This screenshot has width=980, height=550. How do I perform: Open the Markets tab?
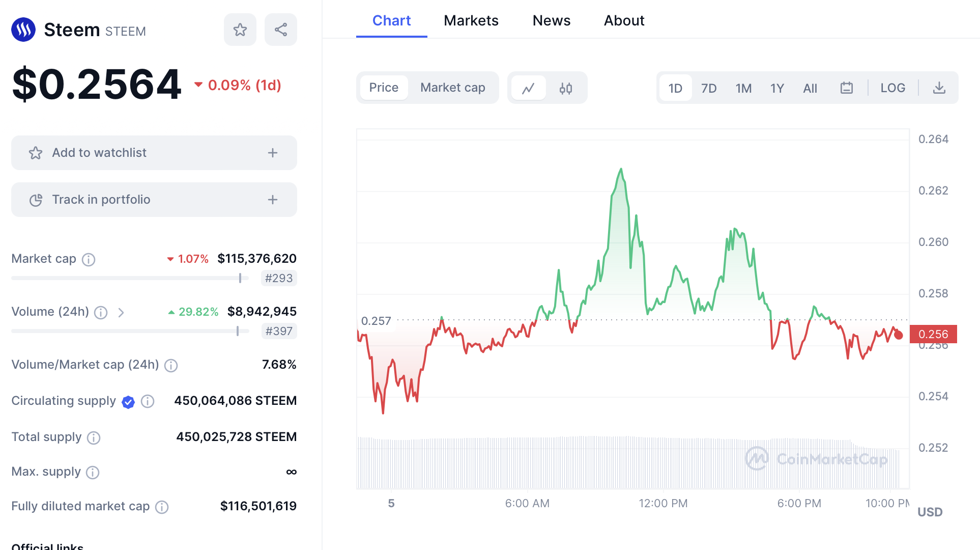click(x=471, y=20)
